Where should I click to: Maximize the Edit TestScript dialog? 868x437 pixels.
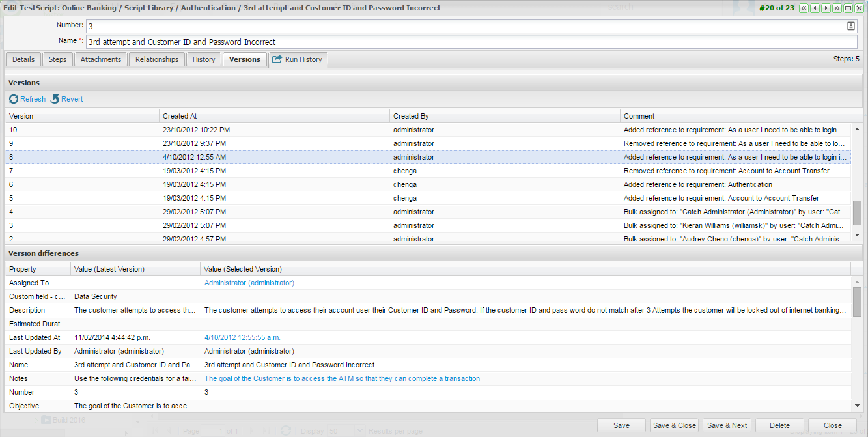point(848,8)
